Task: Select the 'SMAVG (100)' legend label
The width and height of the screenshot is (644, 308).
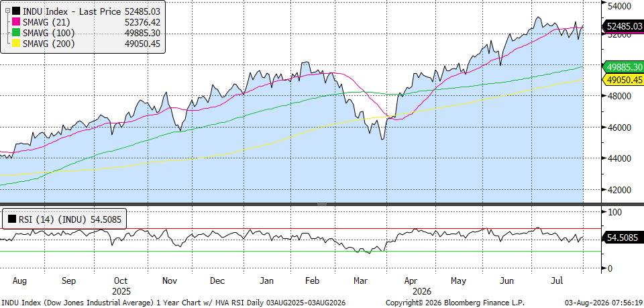Action: coord(49,34)
